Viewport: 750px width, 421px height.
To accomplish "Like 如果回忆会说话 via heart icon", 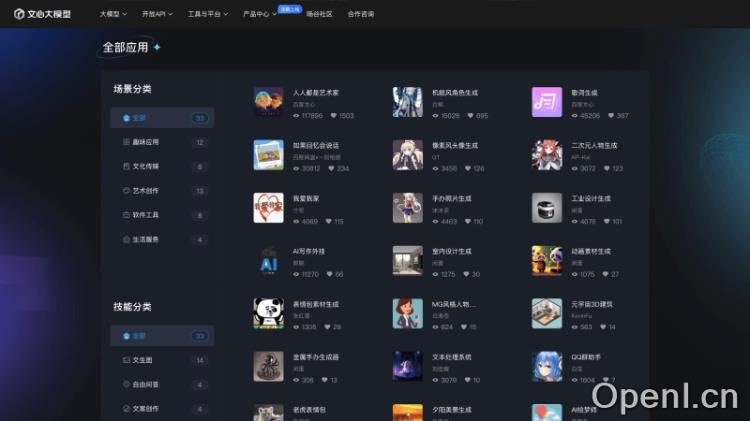I will click(331, 168).
